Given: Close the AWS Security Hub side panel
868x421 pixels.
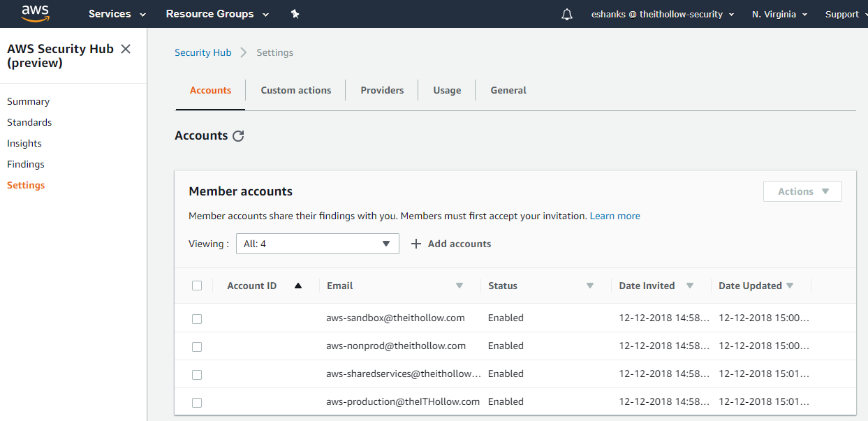Looking at the screenshot, I should click(x=126, y=49).
